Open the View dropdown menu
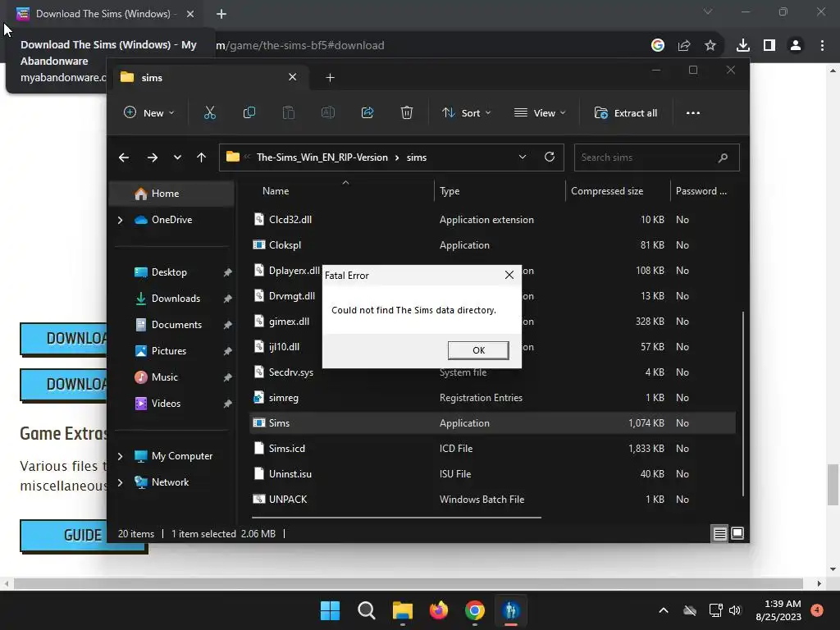840x630 pixels. tap(540, 112)
